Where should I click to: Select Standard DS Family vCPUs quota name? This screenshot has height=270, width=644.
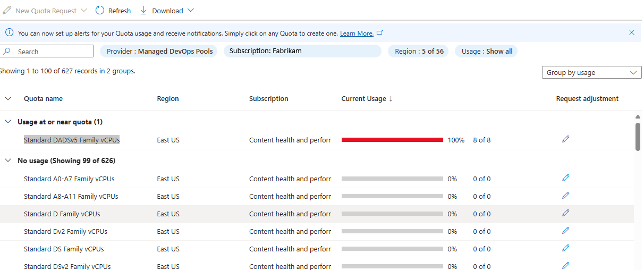pos(64,249)
